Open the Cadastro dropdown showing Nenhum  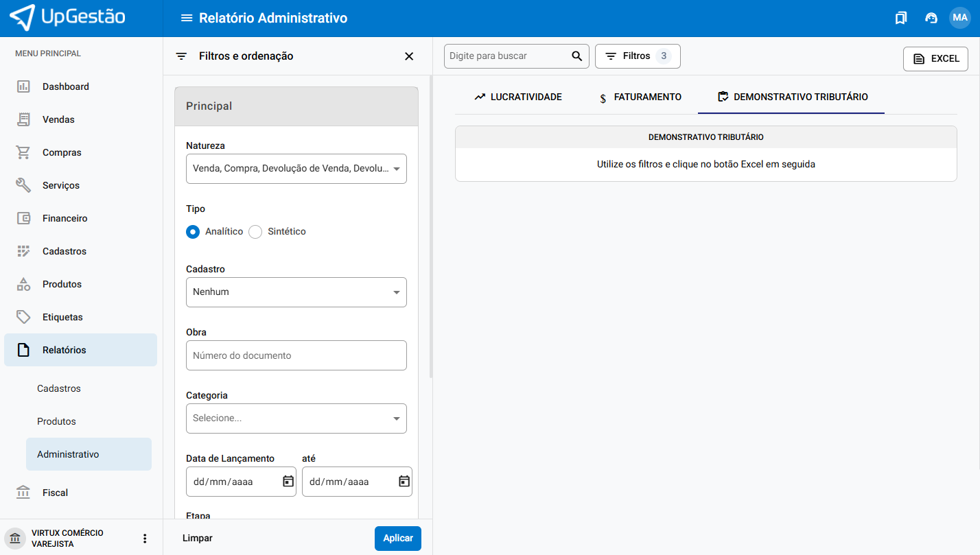(296, 292)
